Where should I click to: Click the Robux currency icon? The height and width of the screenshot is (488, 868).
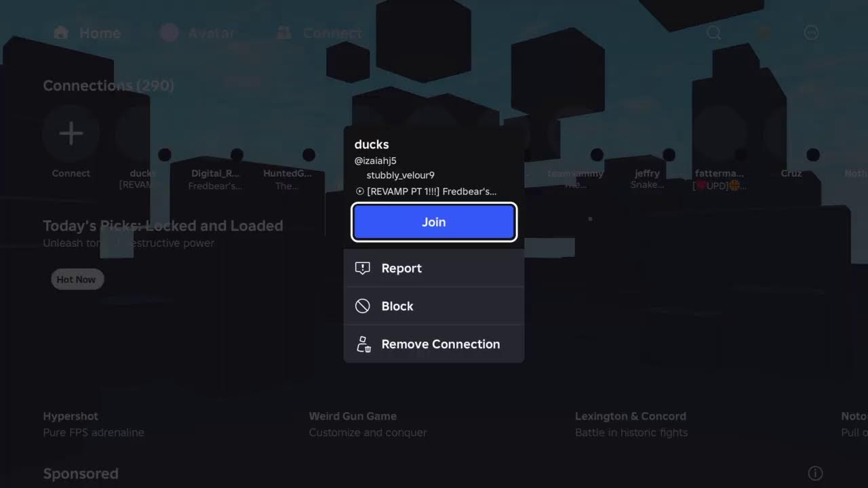764,33
